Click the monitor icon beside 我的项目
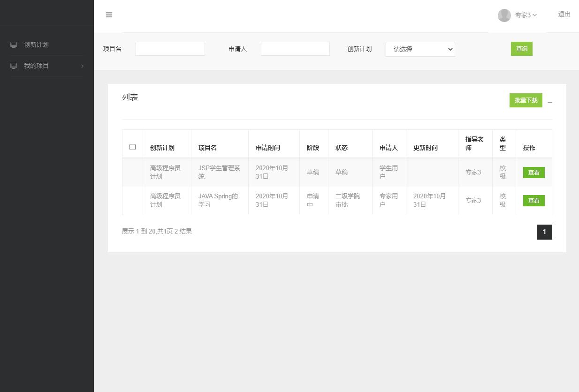Image resolution: width=579 pixels, height=392 pixels. (x=13, y=66)
